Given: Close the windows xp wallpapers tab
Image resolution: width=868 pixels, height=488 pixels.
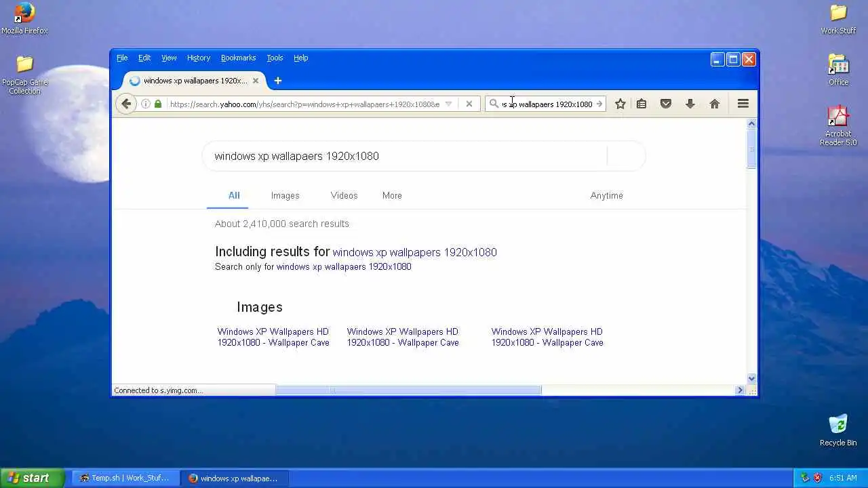Looking at the screenshot, I should click(256, 81).
